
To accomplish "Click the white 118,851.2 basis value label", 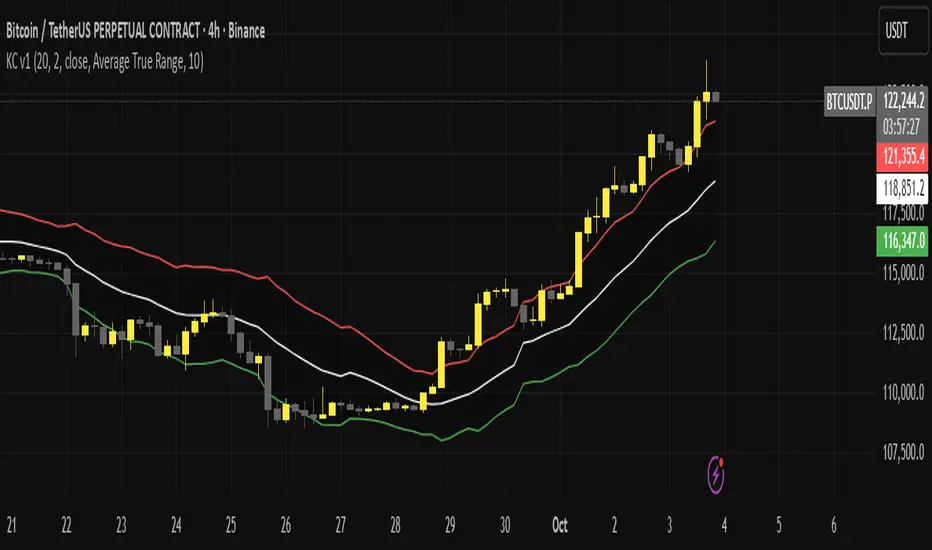I will click(903, 188).
